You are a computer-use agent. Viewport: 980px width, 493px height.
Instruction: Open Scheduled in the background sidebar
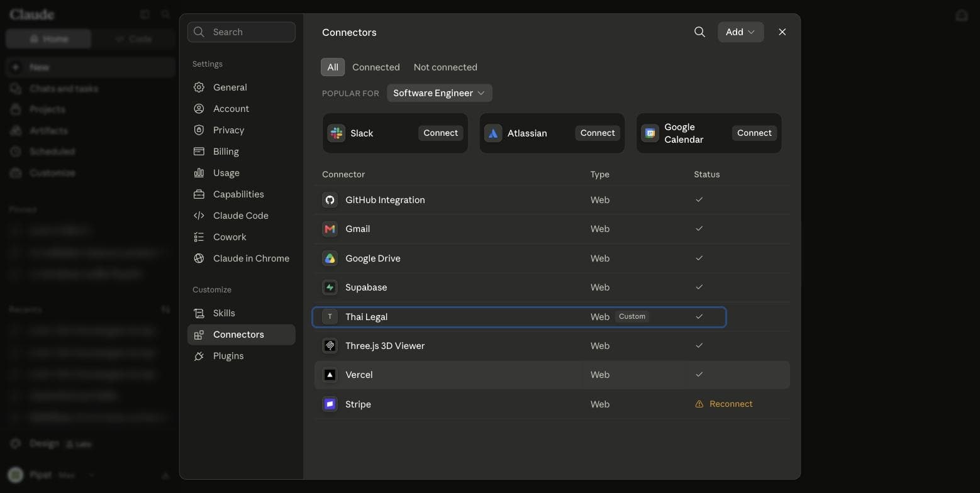coord(91,152)
